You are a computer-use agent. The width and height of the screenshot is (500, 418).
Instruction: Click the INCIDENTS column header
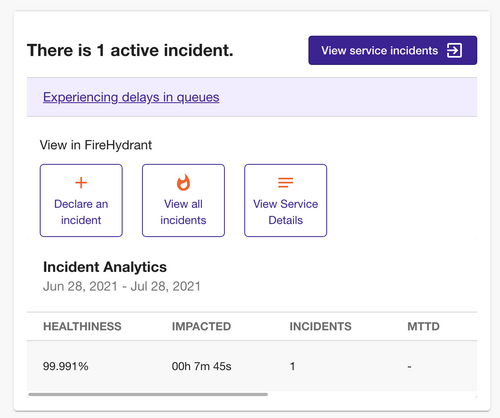[320, 326]
